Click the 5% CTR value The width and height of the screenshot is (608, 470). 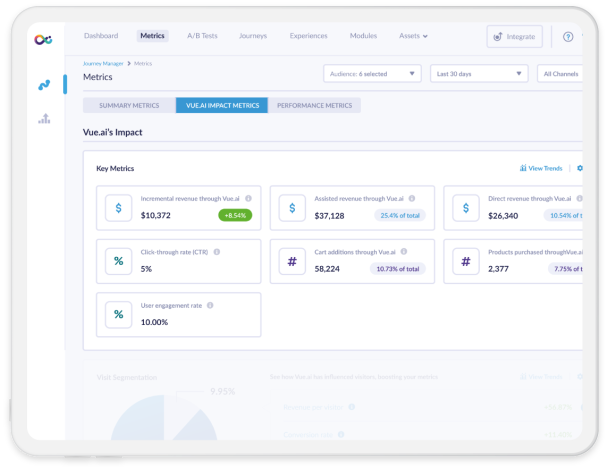146,269
